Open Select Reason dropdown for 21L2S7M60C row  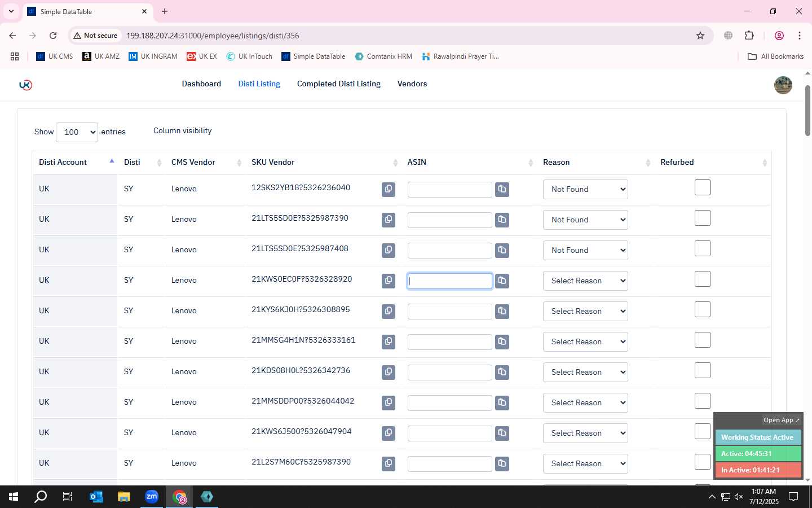(585, 464)
